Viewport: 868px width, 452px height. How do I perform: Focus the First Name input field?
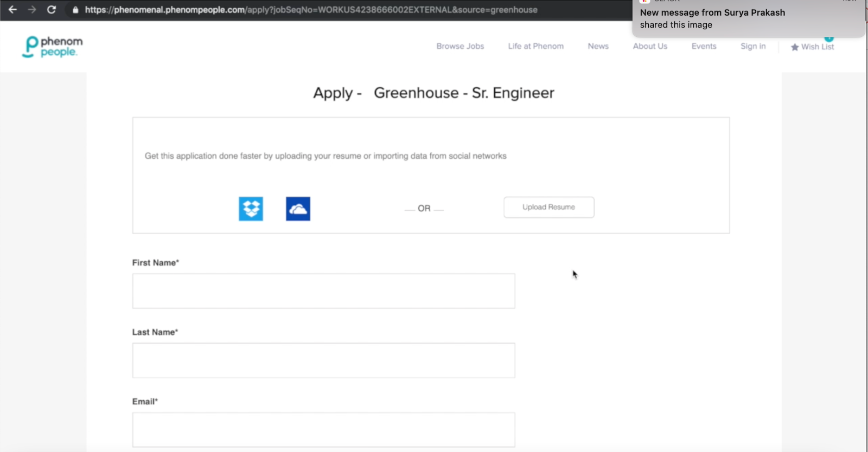click(324, 291)
